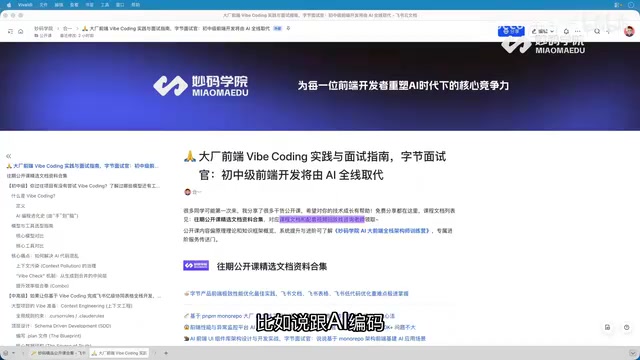The width and height of the screenshot is (640, 360).
Task: Jump to AI 编程进化史 outline item
Action: (47, 216)
